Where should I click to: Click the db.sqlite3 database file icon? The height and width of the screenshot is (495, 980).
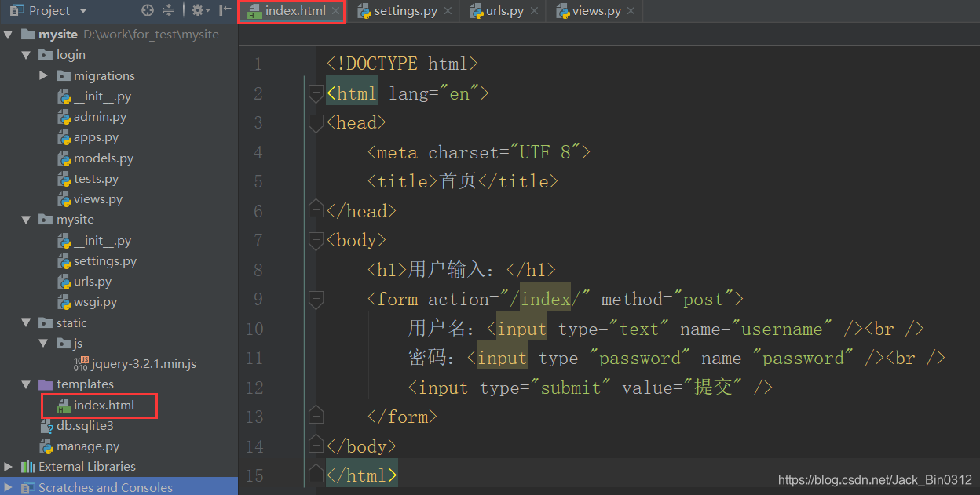point(47,426)
